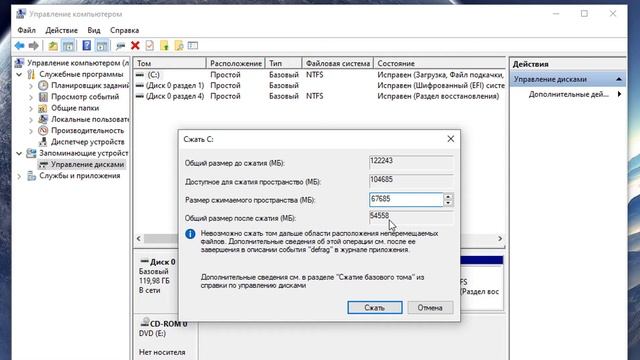
Task: Click the Properties checkmark sheet toolbar icon
Action: click(150, 46)
